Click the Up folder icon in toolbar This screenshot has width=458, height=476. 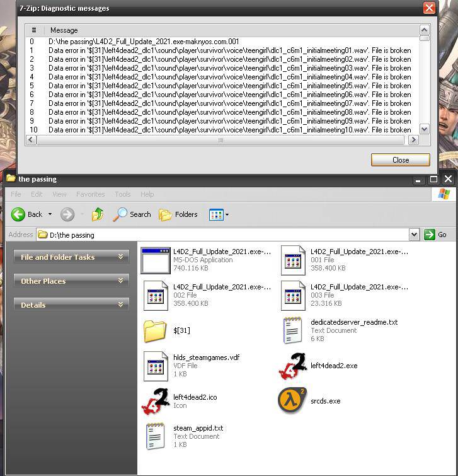(x=98, y=214)
